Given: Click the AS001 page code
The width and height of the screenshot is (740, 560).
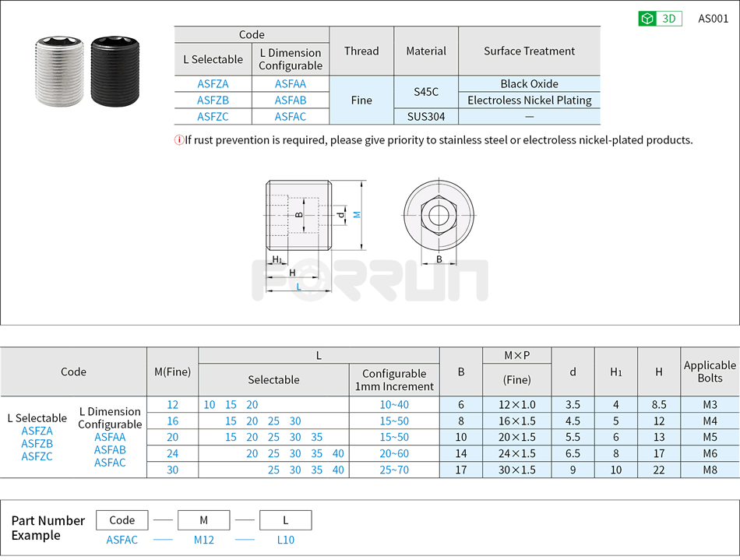Looking at the screenshot, I should (714, 18).
